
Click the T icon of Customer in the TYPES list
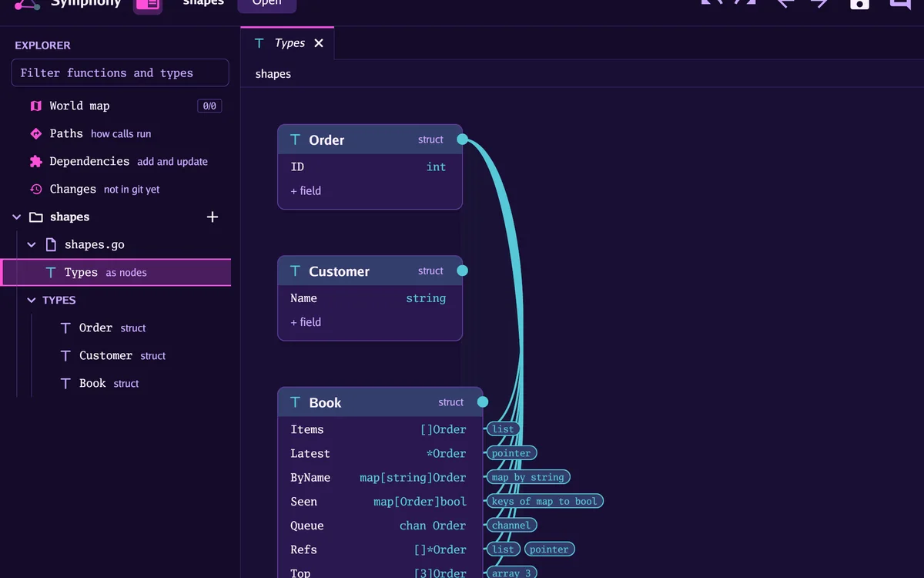click(x=65, y=355)
